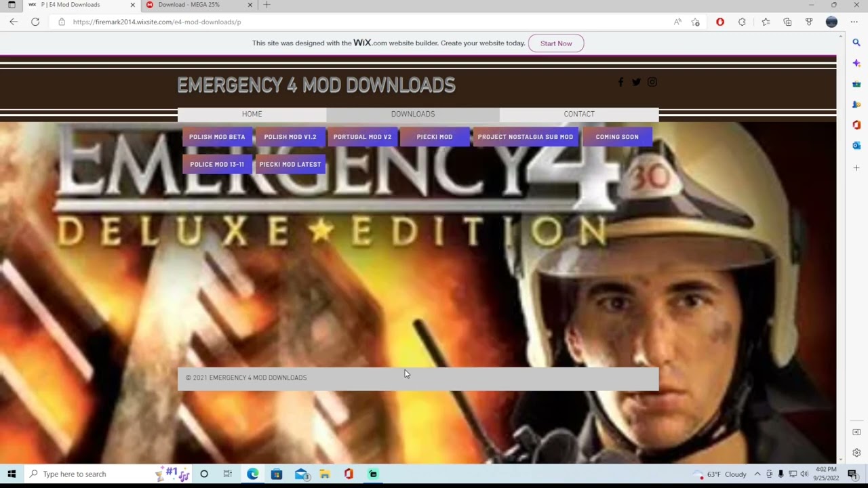Open a new tab with plus button
This screenshot has height=488, width=868.
tap(267, 5)
